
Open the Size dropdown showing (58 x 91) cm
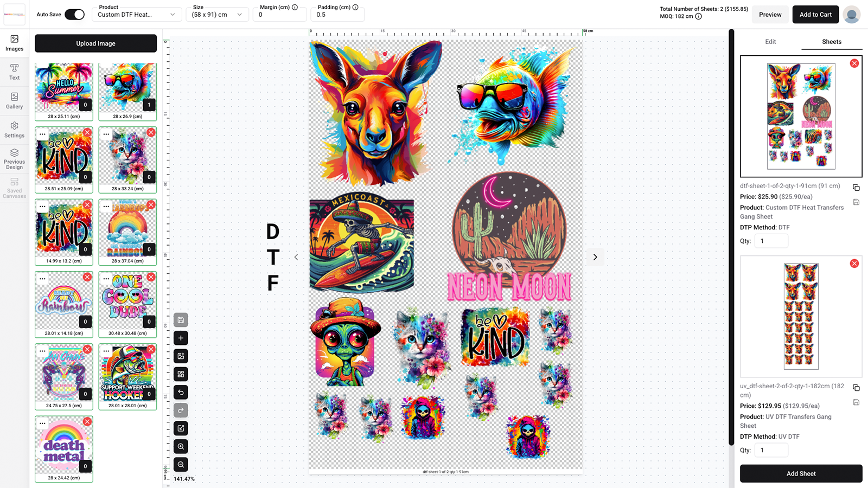217,15
